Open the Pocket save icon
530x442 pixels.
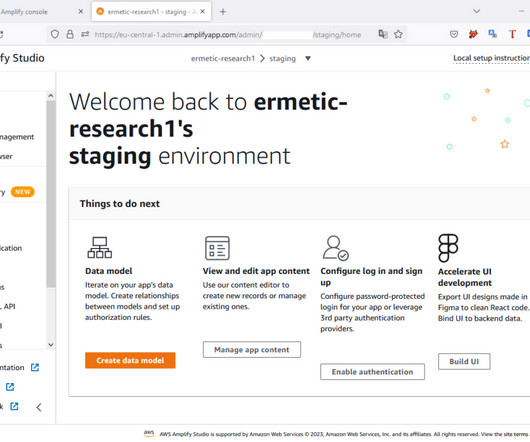(454, 34)
